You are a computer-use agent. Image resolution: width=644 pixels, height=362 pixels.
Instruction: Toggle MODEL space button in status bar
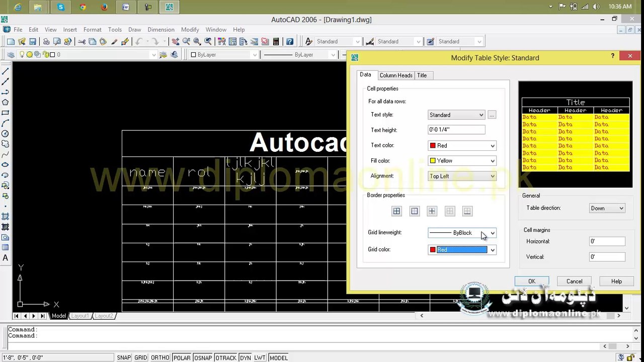(x=279, y=358)
